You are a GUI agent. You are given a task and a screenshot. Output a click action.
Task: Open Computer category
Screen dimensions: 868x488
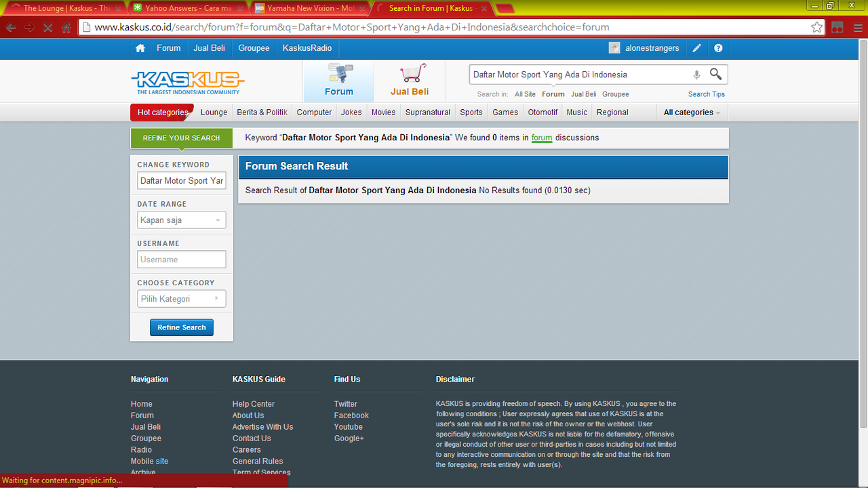pos(315,113)
